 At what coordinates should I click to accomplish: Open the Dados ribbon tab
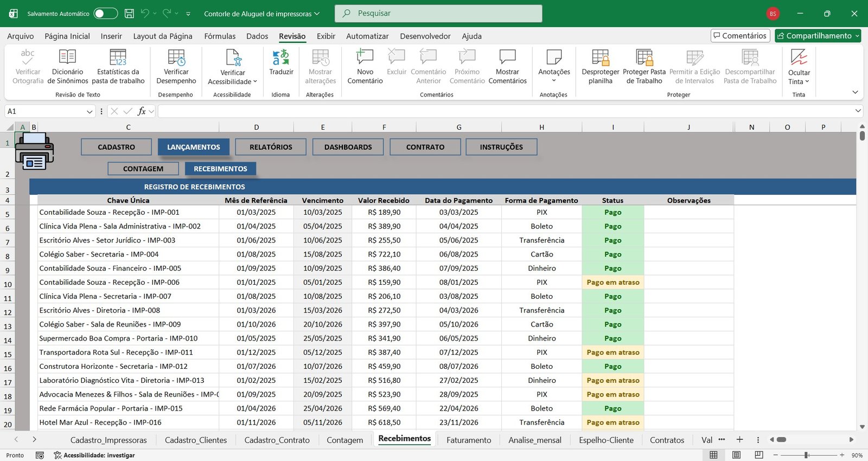(x=257, y=36)
